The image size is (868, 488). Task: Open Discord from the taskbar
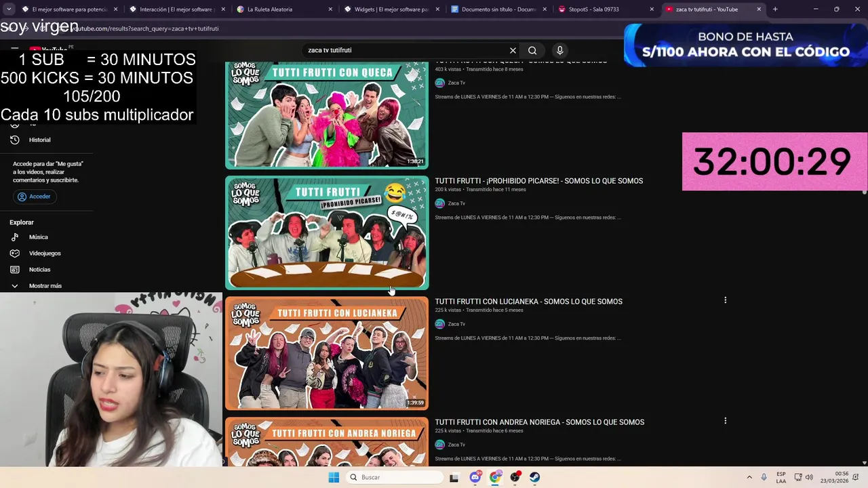[x=475, y=477]
